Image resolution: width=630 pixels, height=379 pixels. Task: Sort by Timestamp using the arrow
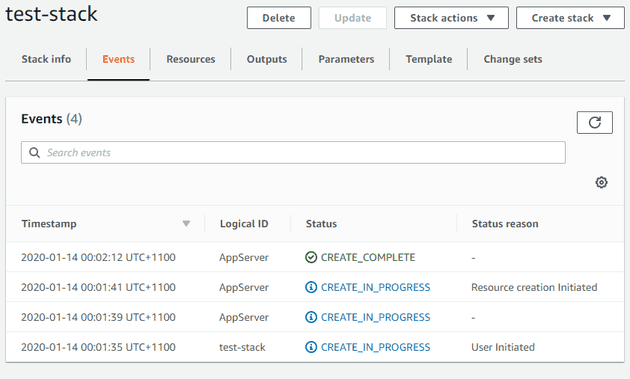186,224
